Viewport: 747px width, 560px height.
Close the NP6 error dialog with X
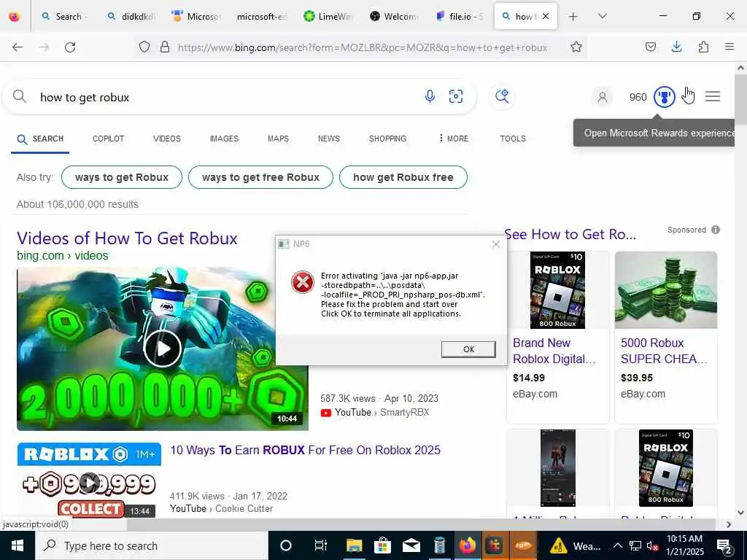[496, 244]
